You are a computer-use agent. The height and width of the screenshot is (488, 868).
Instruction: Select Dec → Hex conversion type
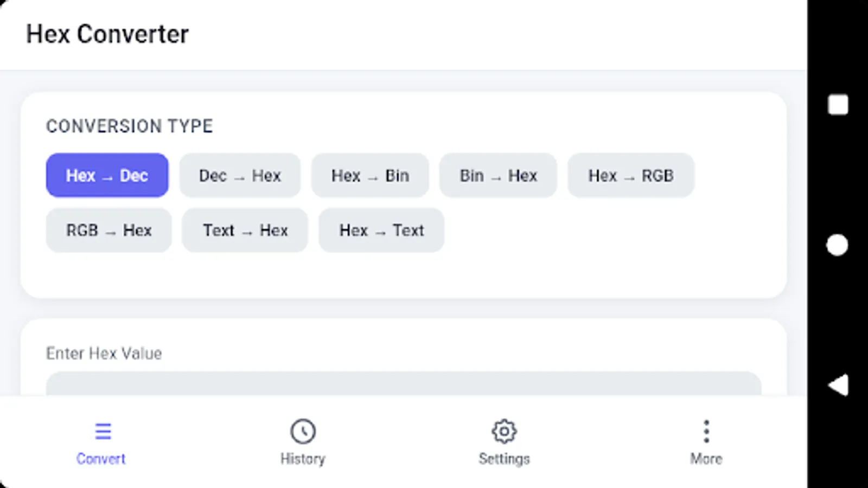coord(240,175)
